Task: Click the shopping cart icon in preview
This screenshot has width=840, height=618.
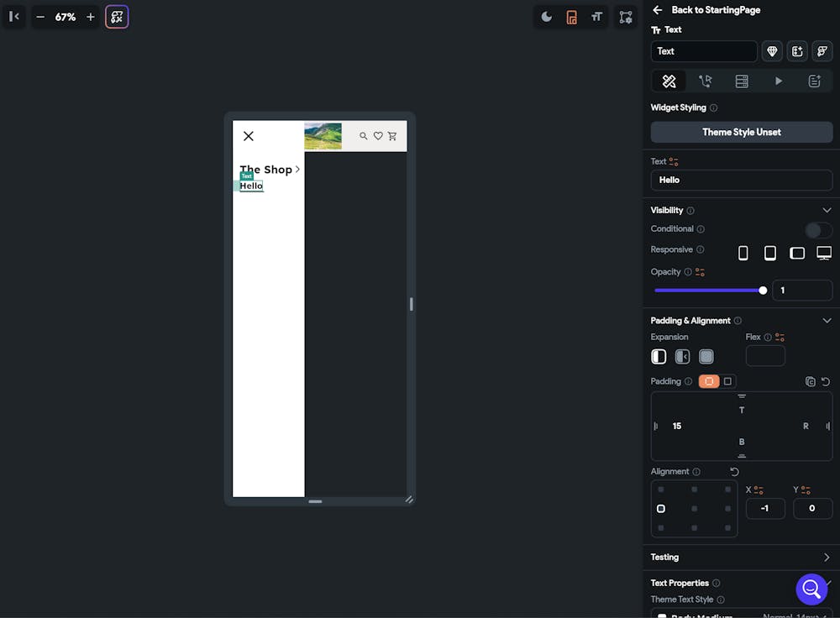Action: (x=392, y=136)
